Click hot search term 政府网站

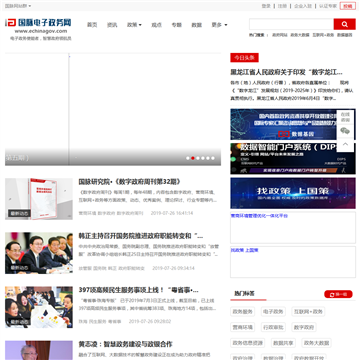coord(280,35)
